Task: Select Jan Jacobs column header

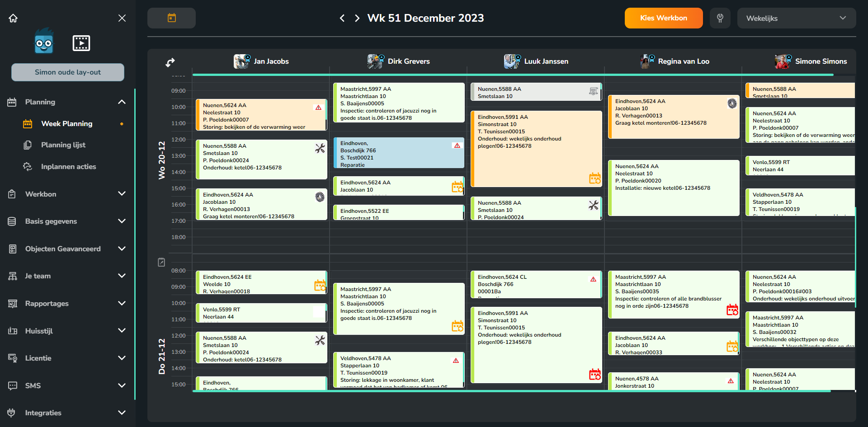Action: pos(261,61)
